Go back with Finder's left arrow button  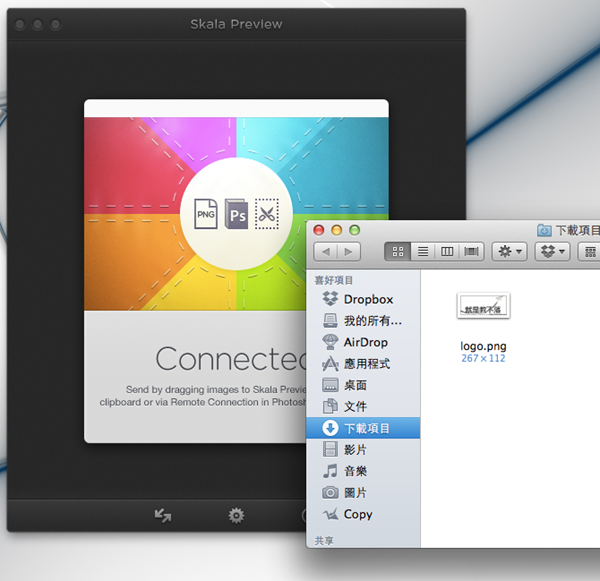(x=326, y=251)
